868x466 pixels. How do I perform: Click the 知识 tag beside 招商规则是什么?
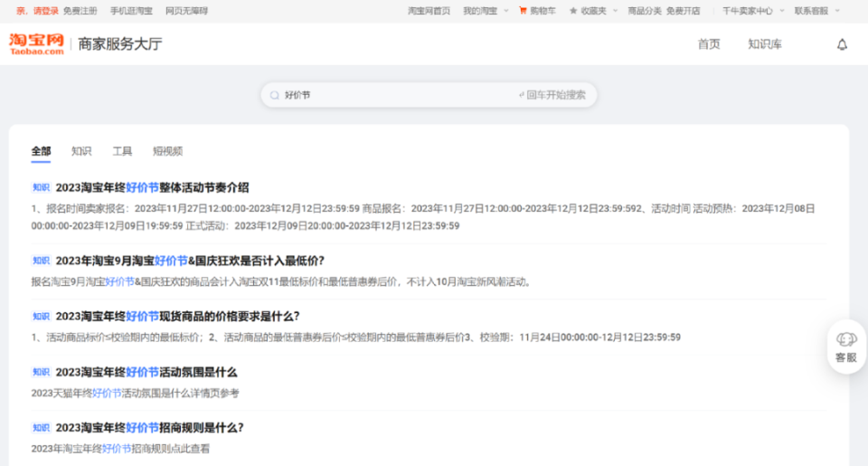(41, 428)
